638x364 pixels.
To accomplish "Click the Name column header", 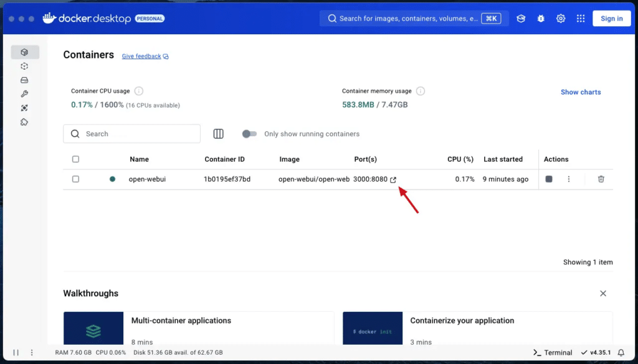I will (139, 159).
